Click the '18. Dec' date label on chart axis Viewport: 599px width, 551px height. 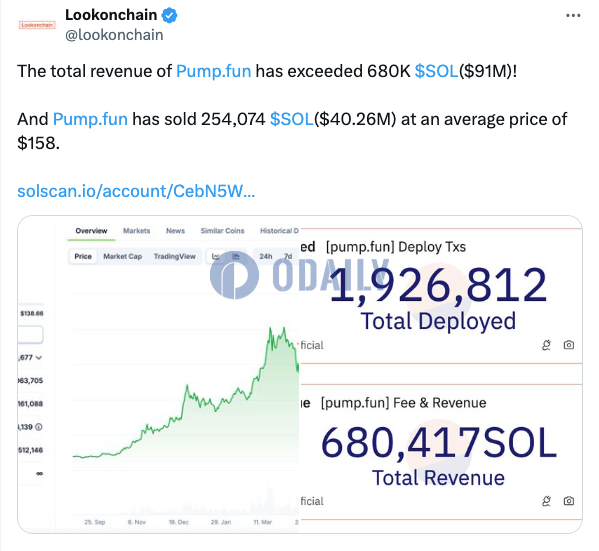tap(179, 522)
